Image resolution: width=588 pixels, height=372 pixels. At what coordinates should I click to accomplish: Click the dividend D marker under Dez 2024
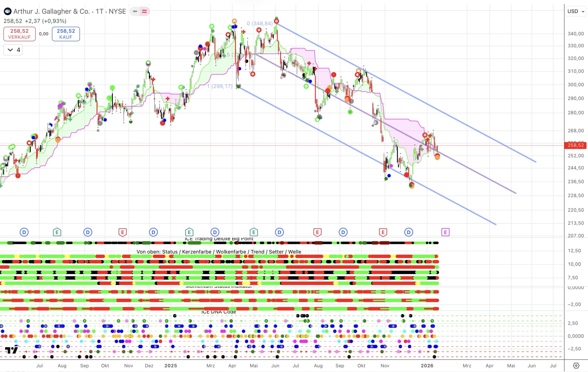(153, 232)
